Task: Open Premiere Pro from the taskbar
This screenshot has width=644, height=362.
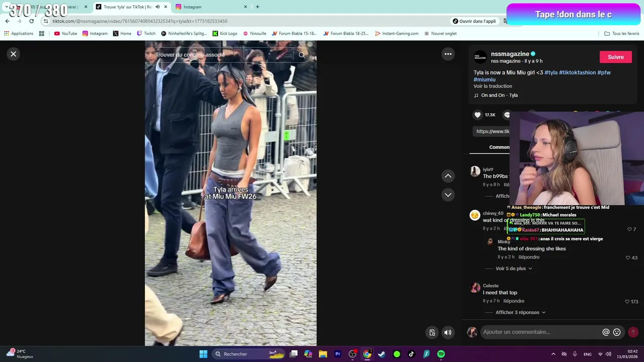Action: [338, 354]
